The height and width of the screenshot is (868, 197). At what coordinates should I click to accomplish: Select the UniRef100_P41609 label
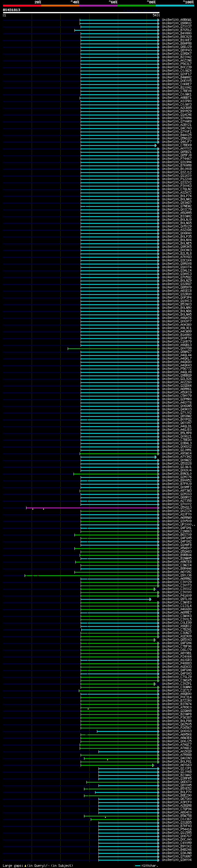coord(176,596)
